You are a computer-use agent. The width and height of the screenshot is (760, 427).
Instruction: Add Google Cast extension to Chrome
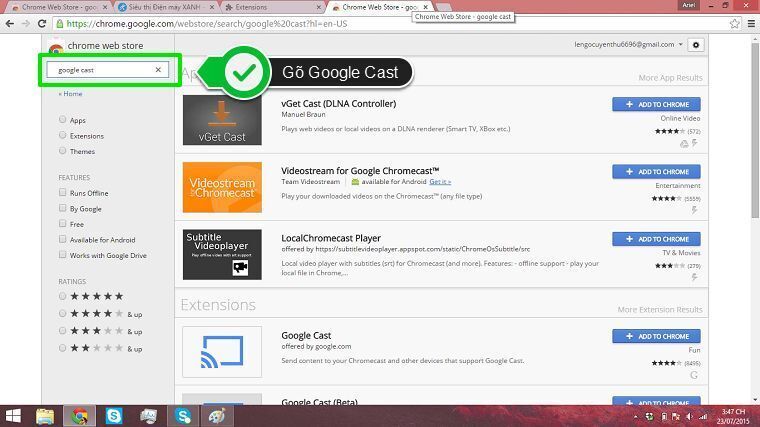[x=656, y=336]
